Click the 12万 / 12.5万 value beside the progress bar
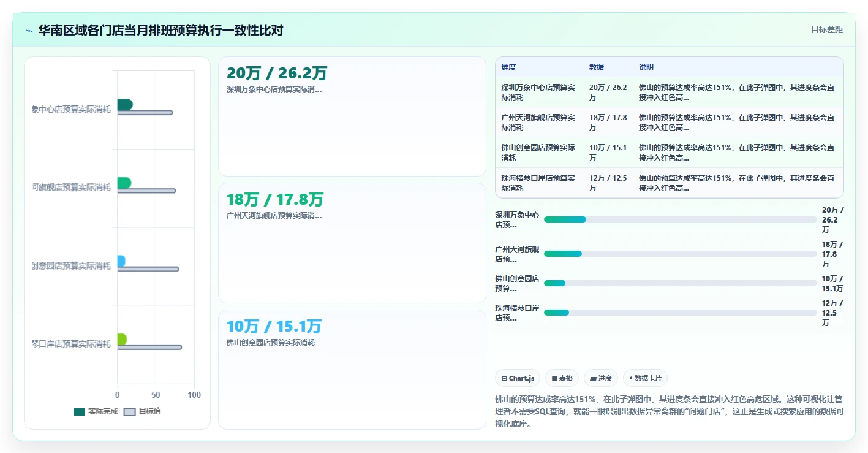The width and height of the screenshot is (868, 453). pyautogui.click(x=832, y=313)
